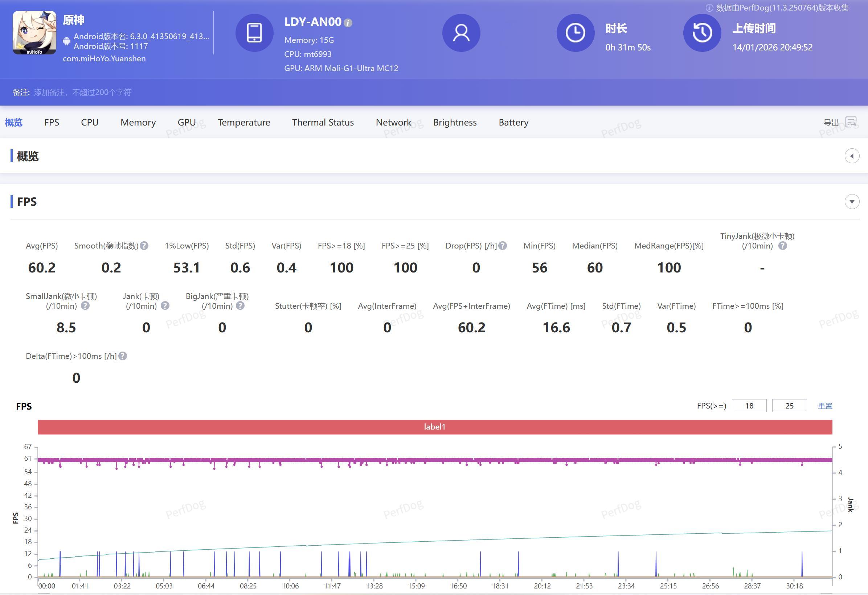Click the export icon
This screenshot has height=595, width=868.
851,122
